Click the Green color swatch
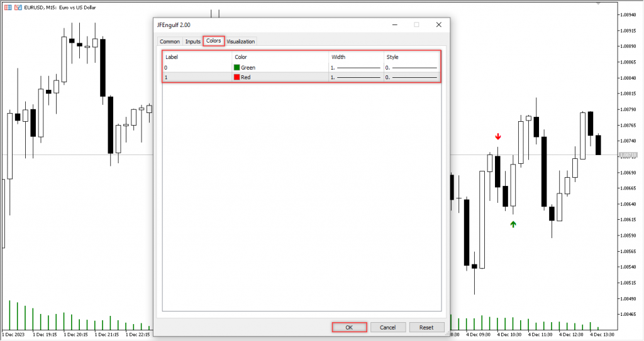Image resolution: width=644 pixels, height=341 pixels. (x=237, y=67)
